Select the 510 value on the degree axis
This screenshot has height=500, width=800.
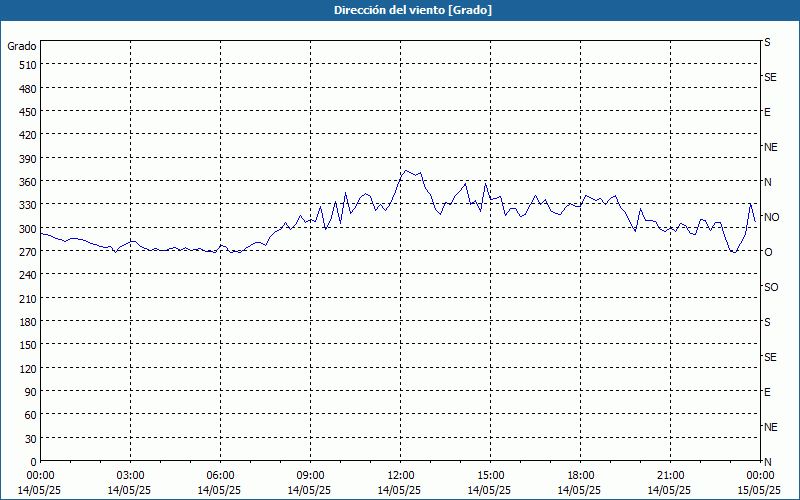[x=28, y=65]
